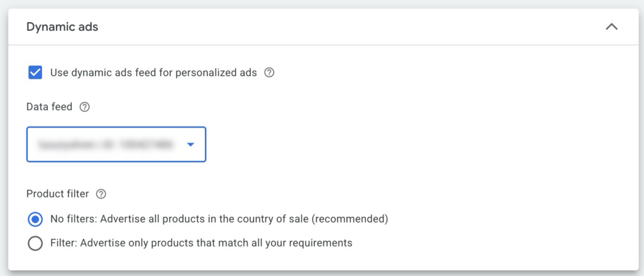Select the 'No filters' radio button
This screenshot has width=644, height=276.
pos(35,219)
